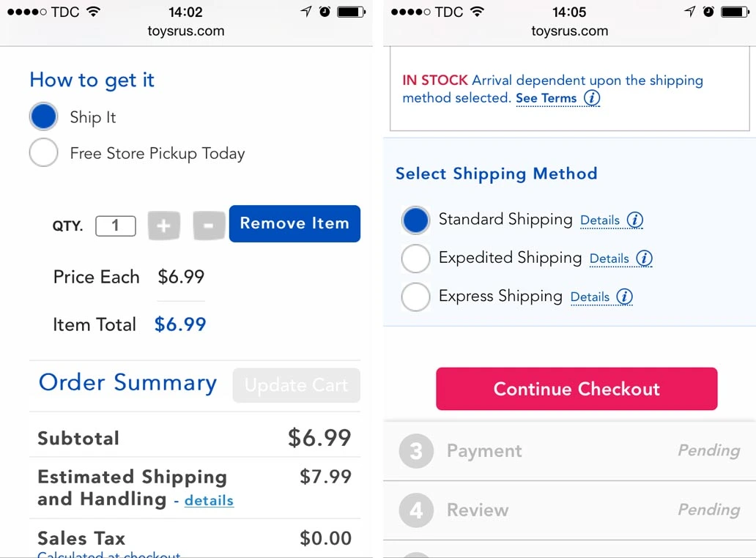Tap Continue Checkout button

coord(577,389)
